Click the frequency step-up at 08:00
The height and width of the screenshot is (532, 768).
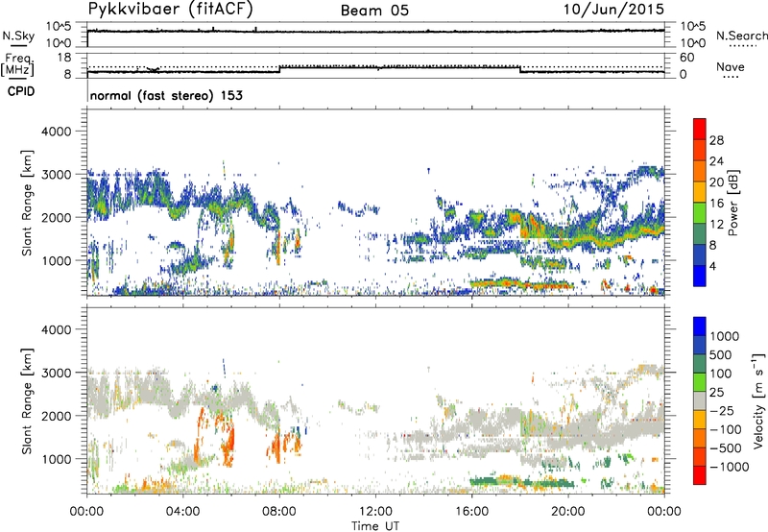(279, 69)
